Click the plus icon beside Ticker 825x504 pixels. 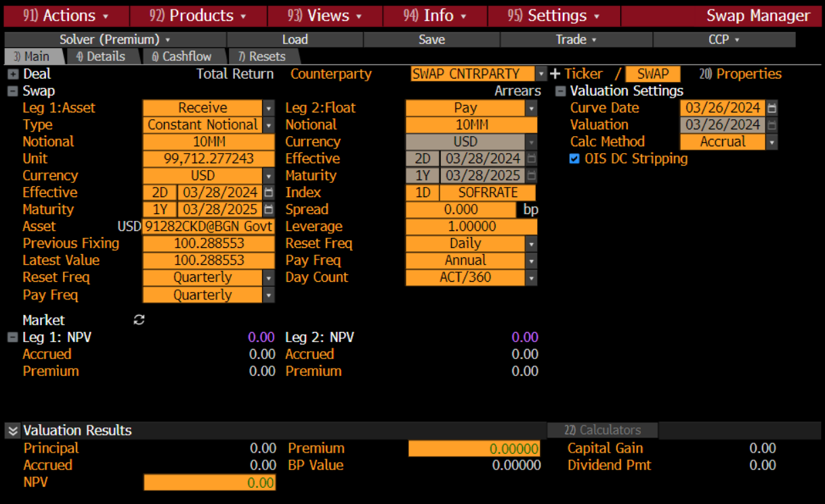(x=555, y=74)
